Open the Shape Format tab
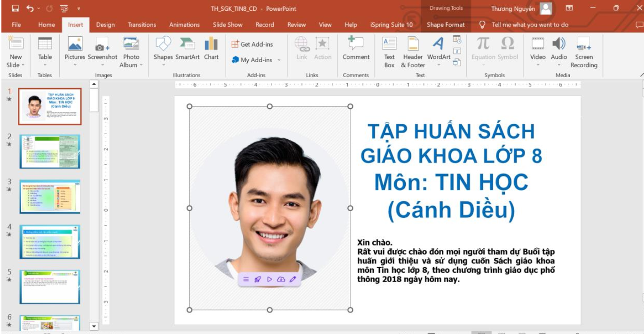The image size is (644, 334). [445, 25]
